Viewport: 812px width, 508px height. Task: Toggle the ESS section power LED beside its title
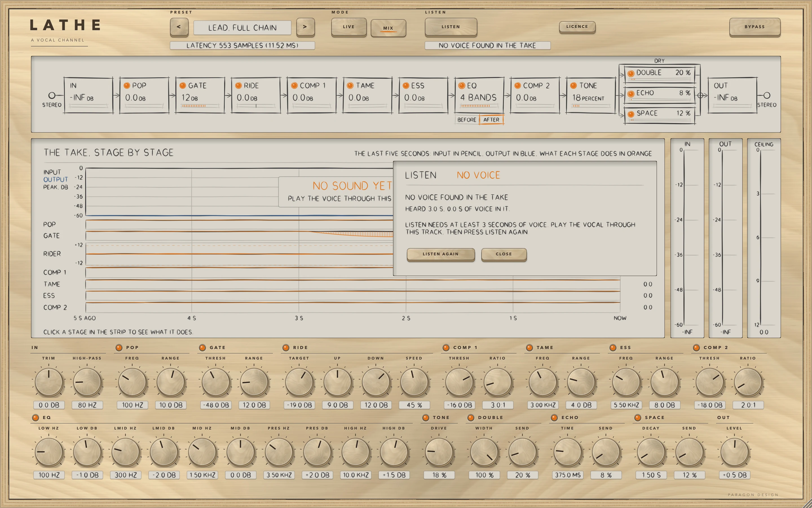pyautogui.click(x=613, y=348)
